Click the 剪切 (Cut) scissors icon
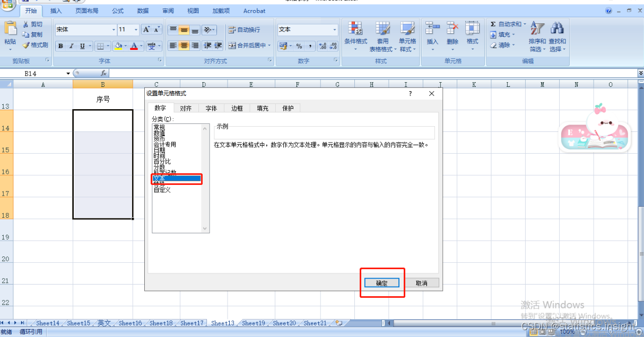The width and height of the screenshot is (644, 337). click(x=26, y=24)
